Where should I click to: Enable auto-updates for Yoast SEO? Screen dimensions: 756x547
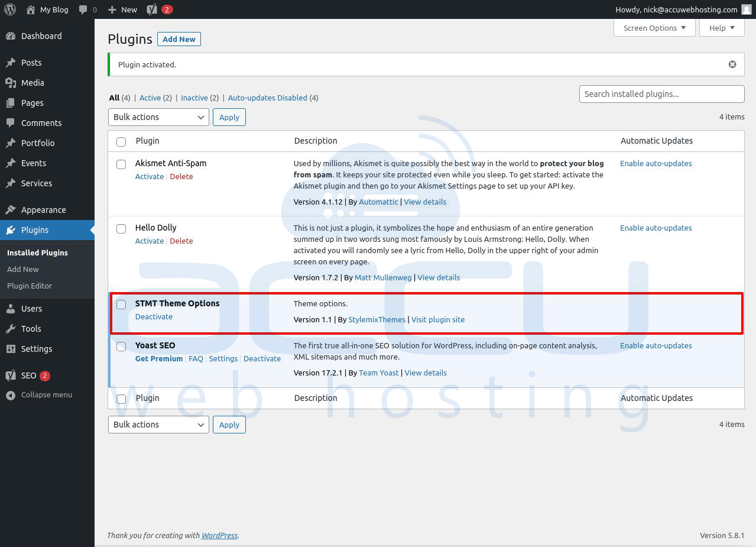pyautogui.click(x=656, y=345)
